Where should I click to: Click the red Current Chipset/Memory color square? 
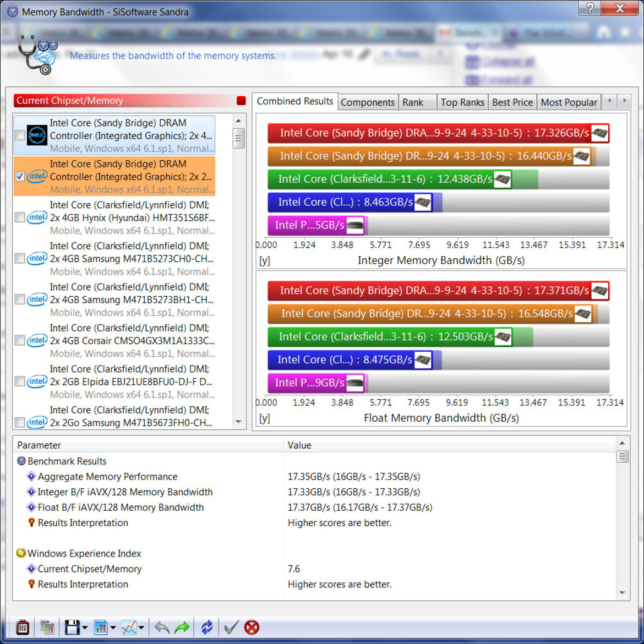[241, 101]
